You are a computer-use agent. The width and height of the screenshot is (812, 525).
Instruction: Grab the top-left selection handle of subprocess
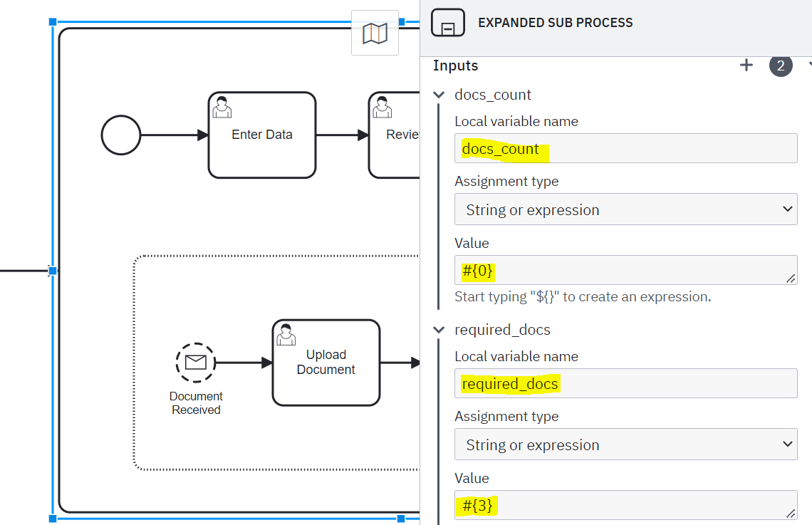coord(52,22)
